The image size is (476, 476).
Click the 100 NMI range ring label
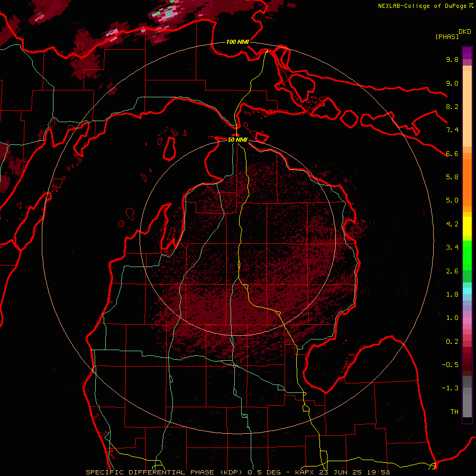tap(237, 42)
